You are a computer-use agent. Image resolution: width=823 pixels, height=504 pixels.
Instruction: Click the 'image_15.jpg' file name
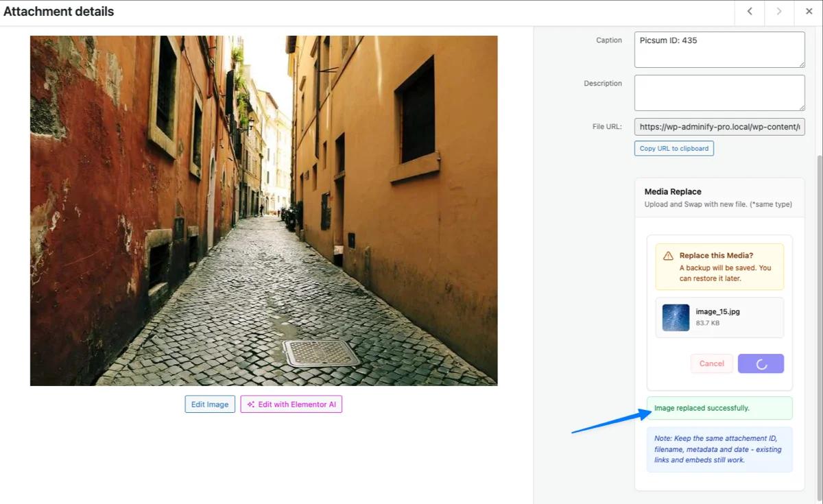717,312
